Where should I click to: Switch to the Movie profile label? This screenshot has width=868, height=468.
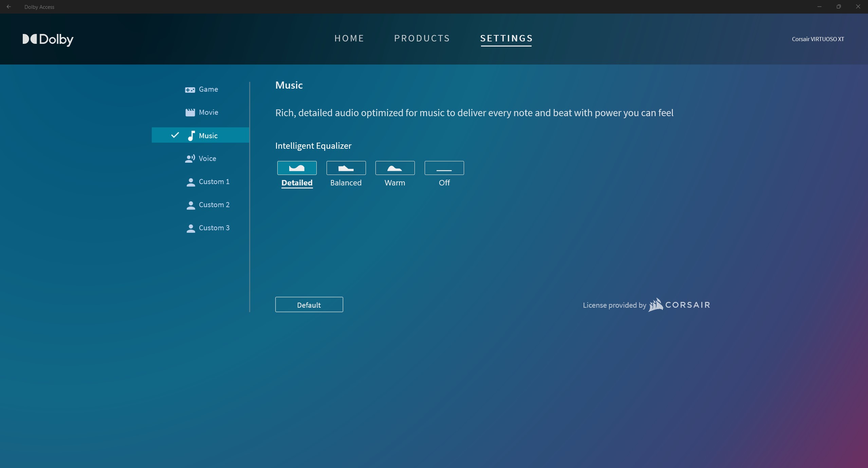coord(208,112)
